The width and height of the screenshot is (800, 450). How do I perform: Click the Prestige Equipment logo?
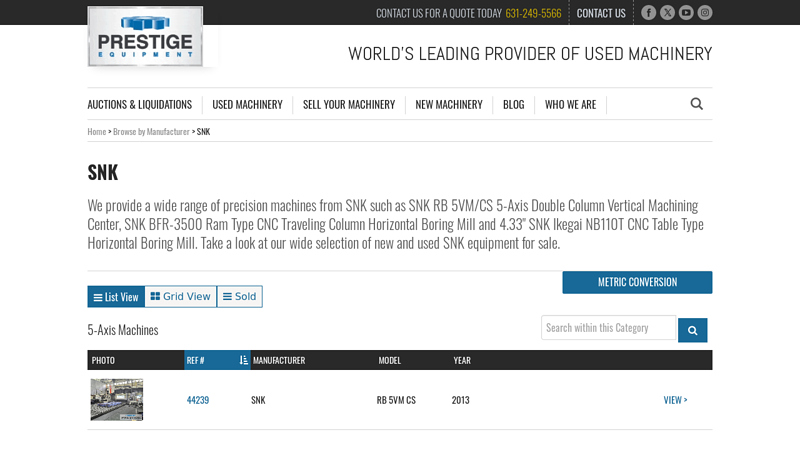pos(145,37)
